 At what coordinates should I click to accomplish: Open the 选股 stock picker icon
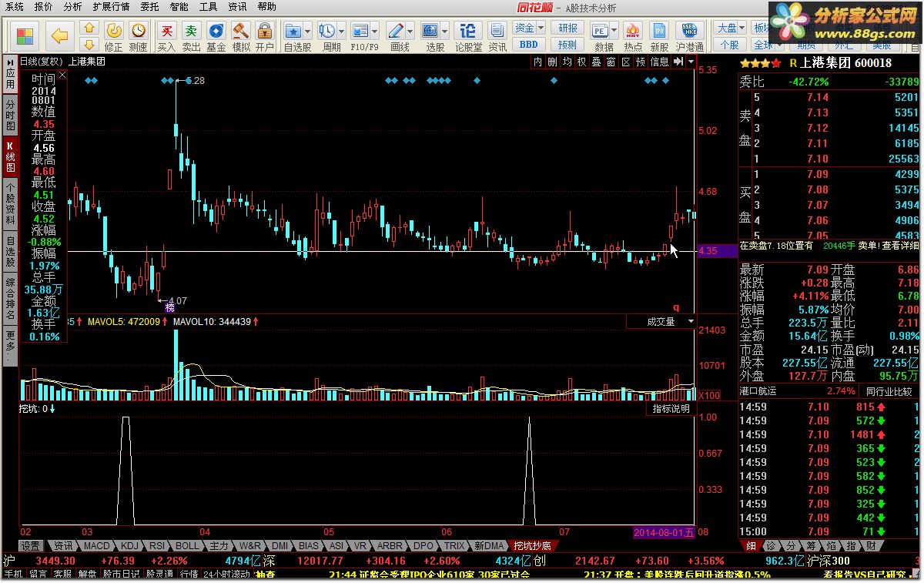pyautogui.click(x=430, y=31)
